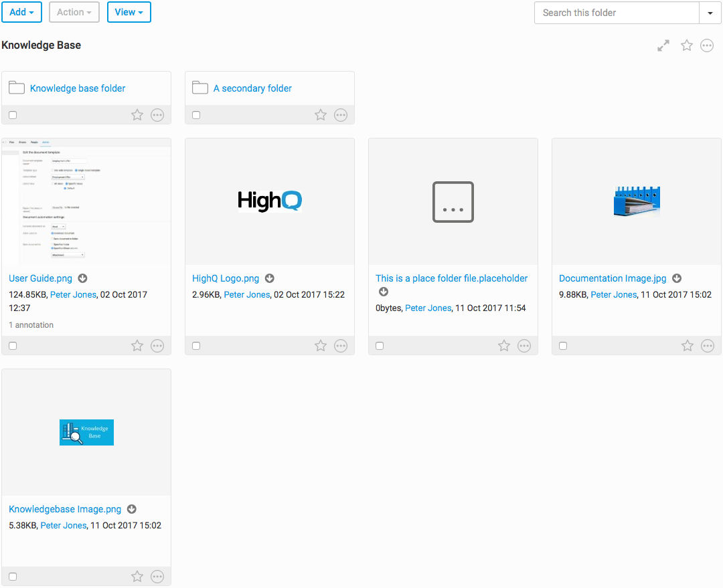Star the Knowledgebase Image.png file
The image size is (723, 588).
[x=137, y=577]
